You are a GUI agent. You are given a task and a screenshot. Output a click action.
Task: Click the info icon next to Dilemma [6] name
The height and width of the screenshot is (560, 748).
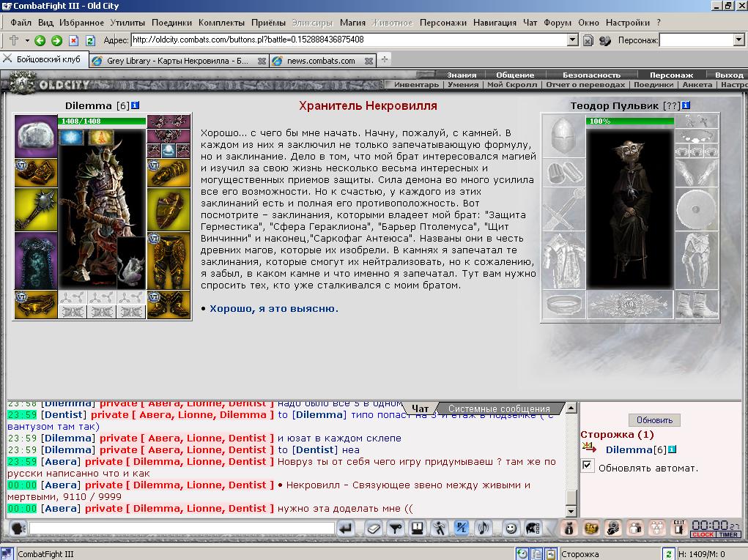coord(135,105)
